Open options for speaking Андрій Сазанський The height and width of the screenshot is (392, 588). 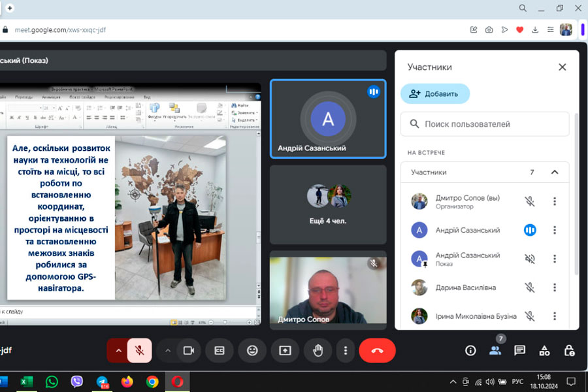pyautogui.click(x=555, y=230)
